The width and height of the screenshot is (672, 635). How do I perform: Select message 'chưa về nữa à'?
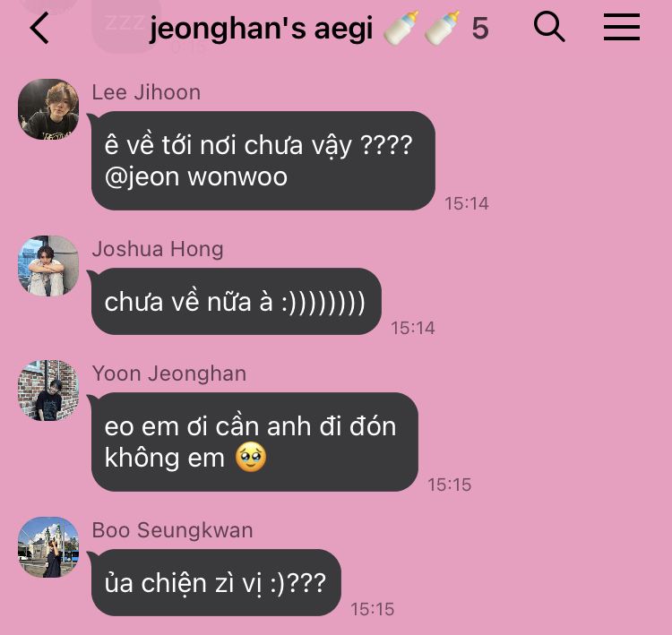point(237,302)
